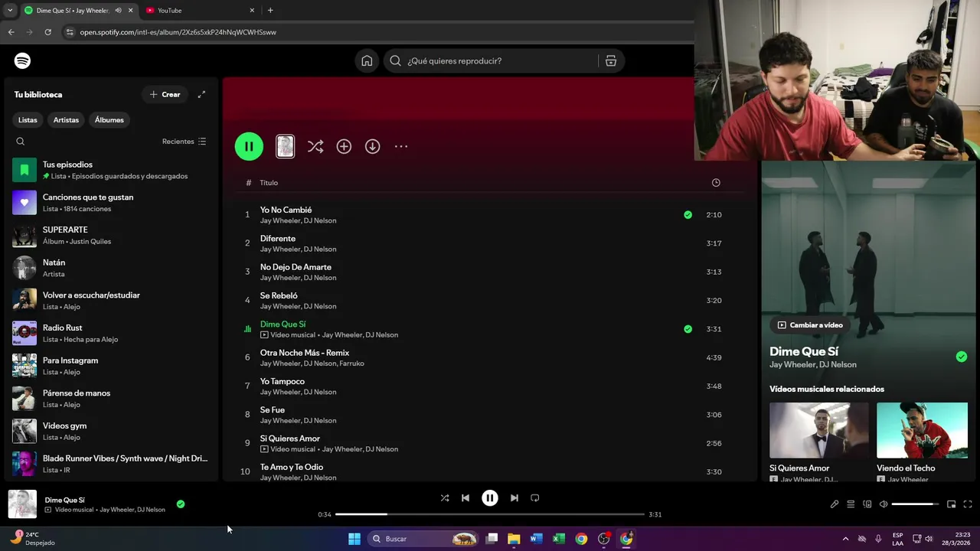
Task: Open Volver a escuchar/estudiar playlist
Action: pyautogui.click(x=111, y=301)
